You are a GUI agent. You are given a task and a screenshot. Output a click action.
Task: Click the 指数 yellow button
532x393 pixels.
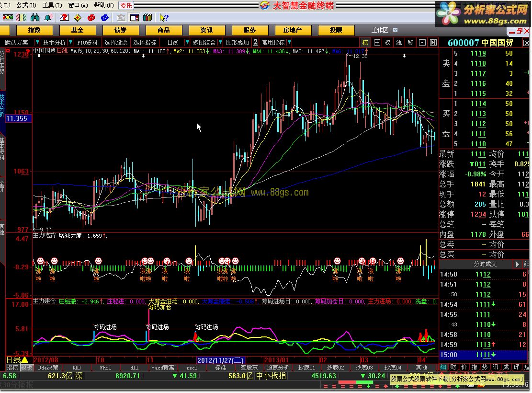point(34,30)
